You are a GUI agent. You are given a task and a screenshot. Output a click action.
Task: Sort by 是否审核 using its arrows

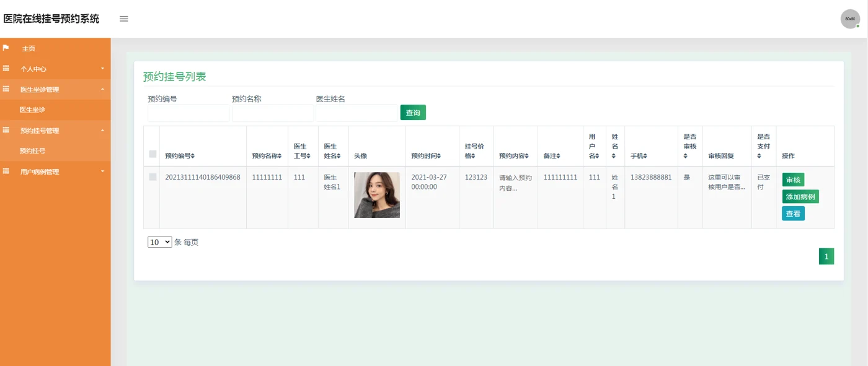[x=685, y=156]
